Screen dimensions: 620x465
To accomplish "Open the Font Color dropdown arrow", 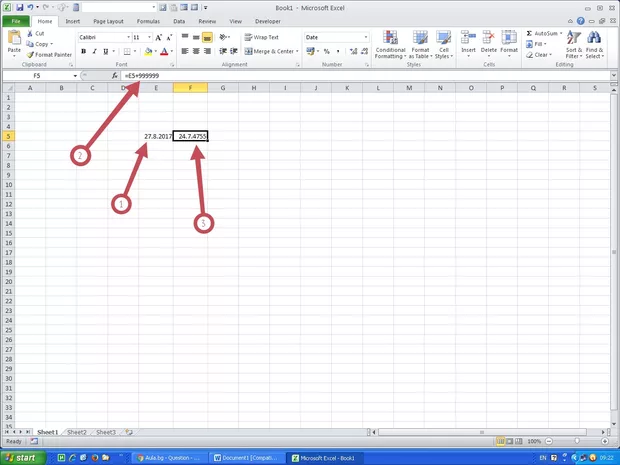I will (172, 51).
